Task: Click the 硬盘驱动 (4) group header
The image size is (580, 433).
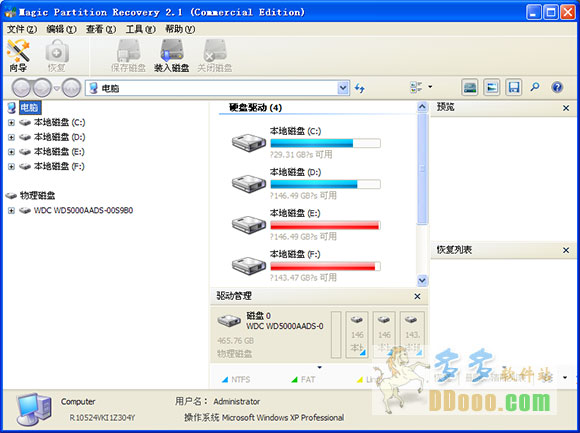Action: [x=255, y=108]
